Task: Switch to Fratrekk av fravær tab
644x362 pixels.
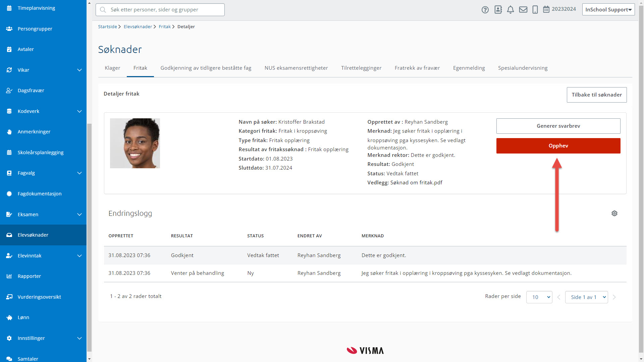Action: 417,68
